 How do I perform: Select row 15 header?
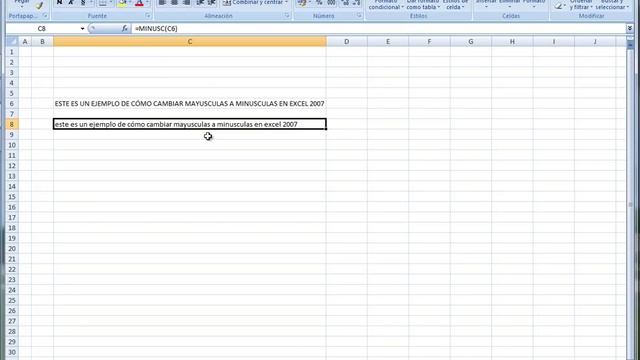pyautogui.click(x=12, y=197)
